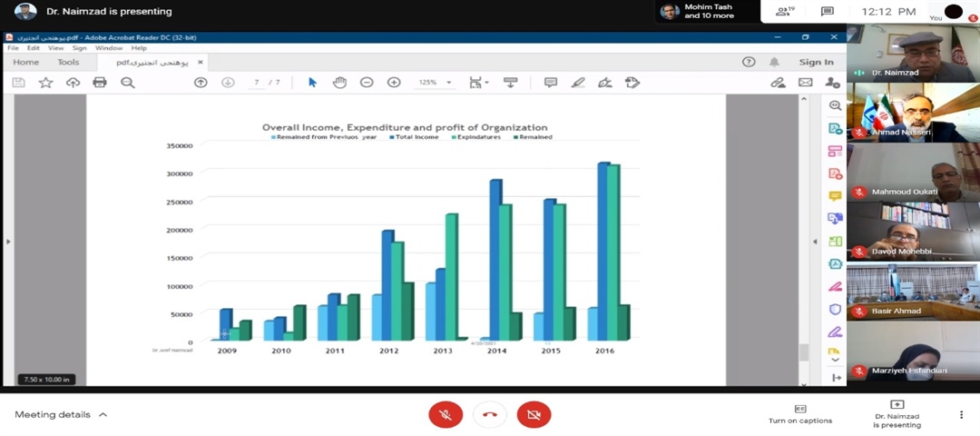Unmute microphone in meeting controls
Screen dimensions: 980x436
click(446, 415)
